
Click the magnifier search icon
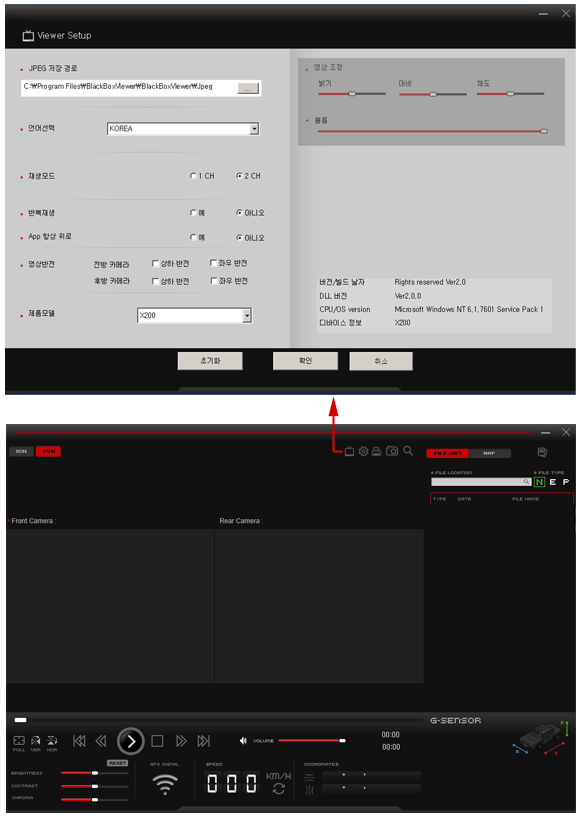(x=408, y=451)
